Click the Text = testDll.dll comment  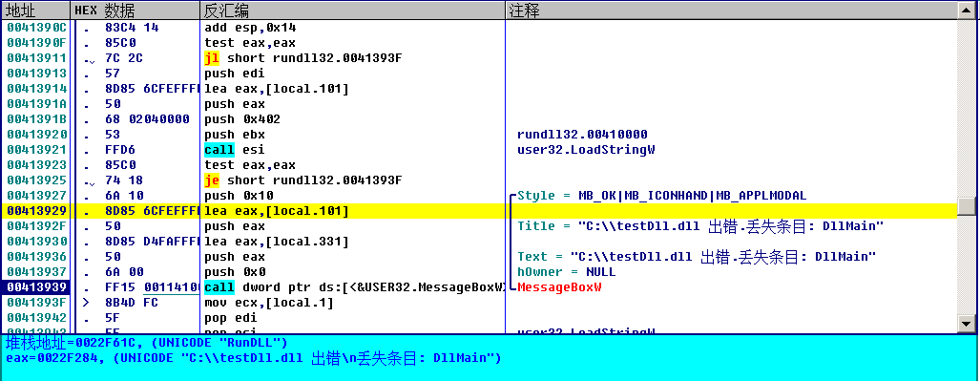pyautogui.click(x=697, y=257)
